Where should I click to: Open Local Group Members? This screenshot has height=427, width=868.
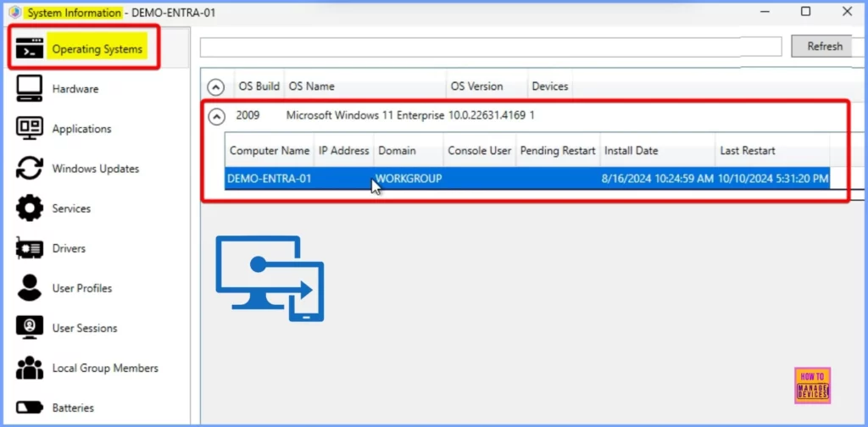click(105, 368)
